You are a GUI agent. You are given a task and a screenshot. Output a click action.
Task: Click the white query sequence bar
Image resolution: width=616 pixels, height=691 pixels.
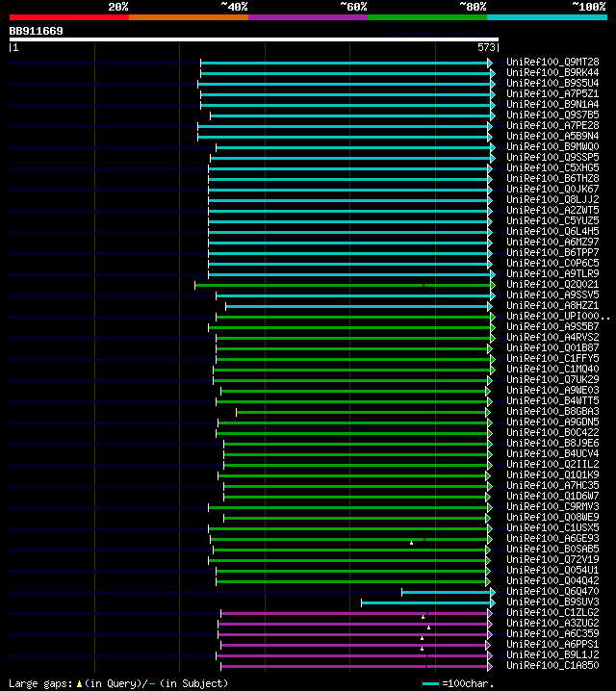254,39
